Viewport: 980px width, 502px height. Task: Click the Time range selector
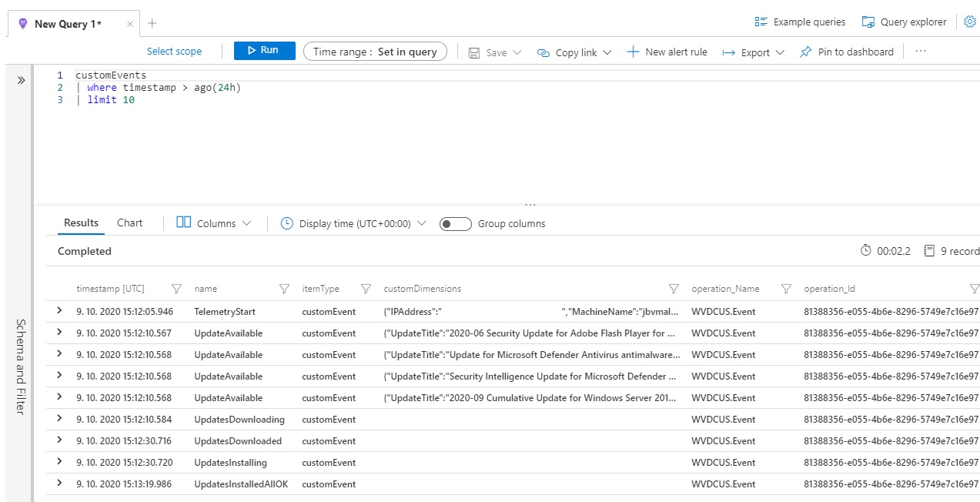click(375, 52)
